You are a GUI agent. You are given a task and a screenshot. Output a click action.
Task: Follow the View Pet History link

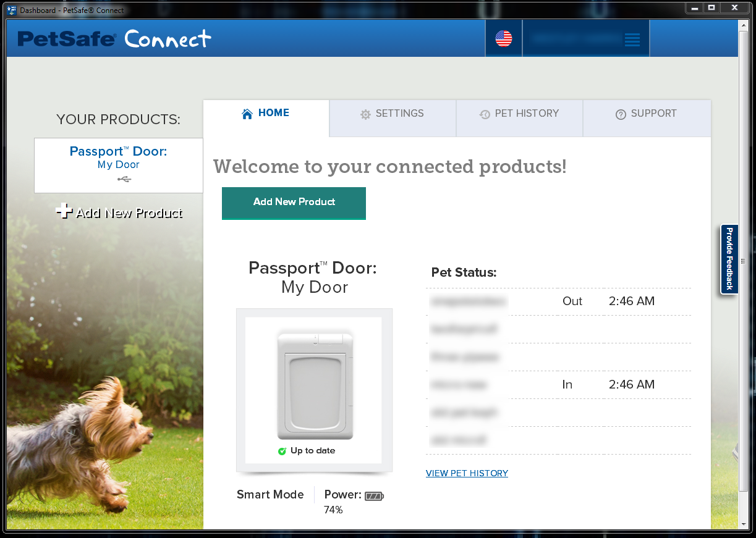click(467, 473)
